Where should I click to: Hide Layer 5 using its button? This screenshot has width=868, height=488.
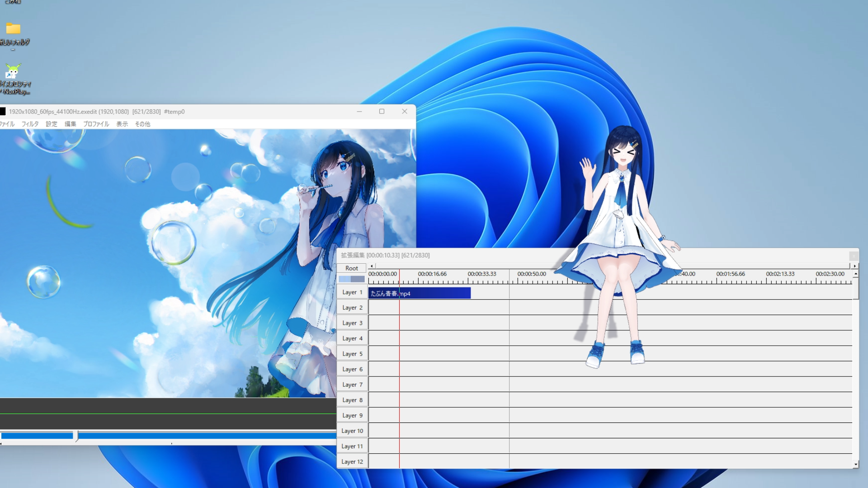pyautogui.click(x=352, y=354)
